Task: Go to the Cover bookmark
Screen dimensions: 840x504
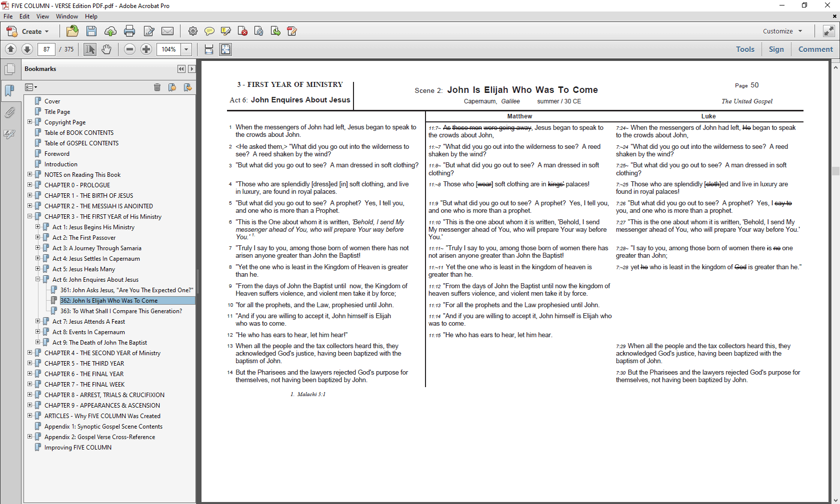Action: (52, 101)
